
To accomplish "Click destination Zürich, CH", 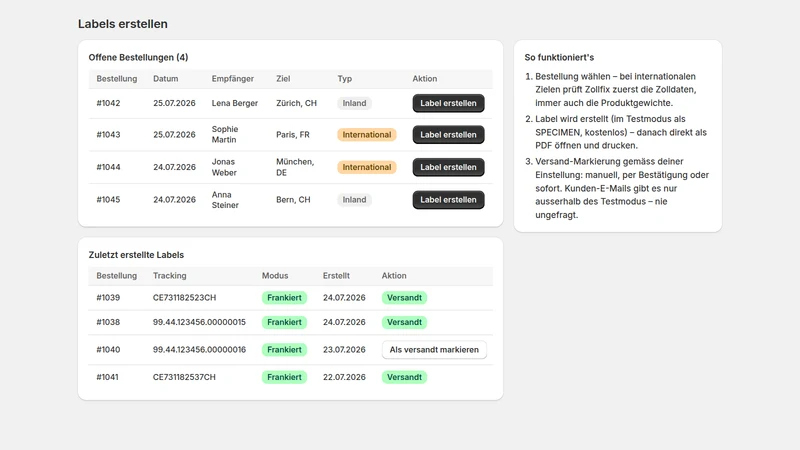I will click(x=296, y=103).
